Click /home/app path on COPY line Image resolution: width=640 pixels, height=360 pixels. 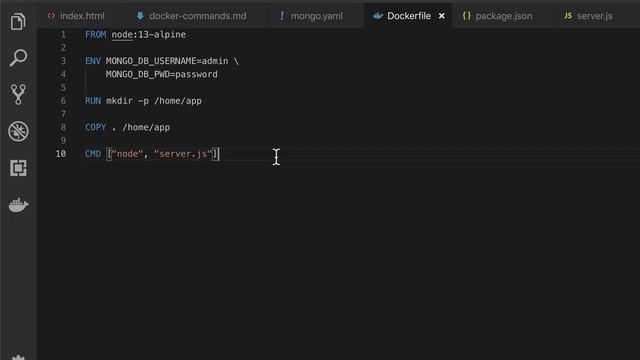146,127
